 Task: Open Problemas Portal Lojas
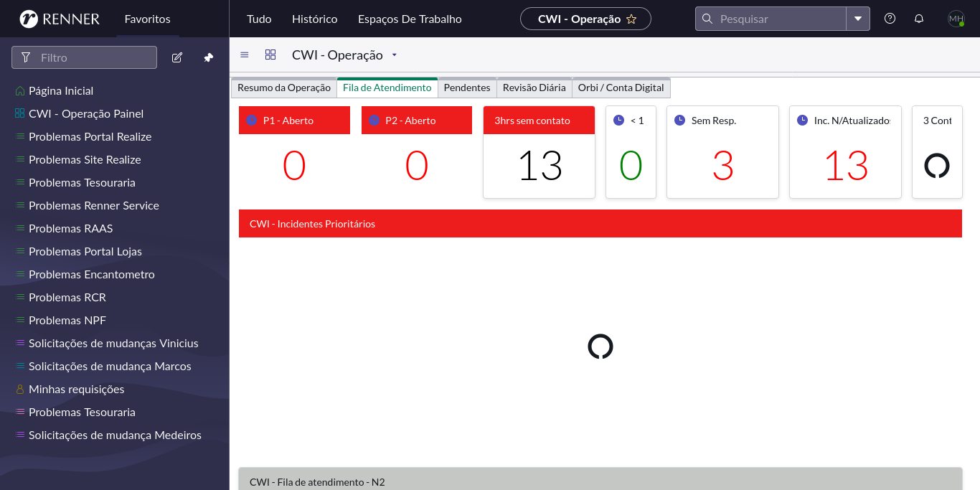pos(85,251)
